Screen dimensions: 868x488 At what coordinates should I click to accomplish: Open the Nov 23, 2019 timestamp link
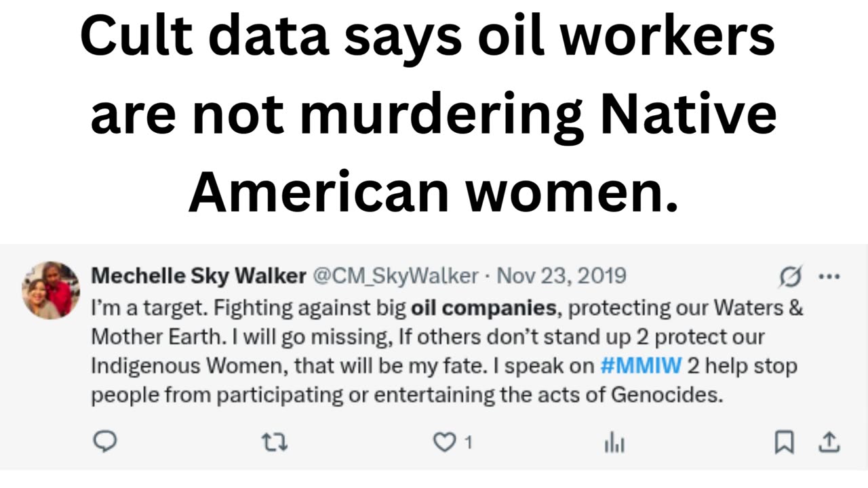point(561,277)
